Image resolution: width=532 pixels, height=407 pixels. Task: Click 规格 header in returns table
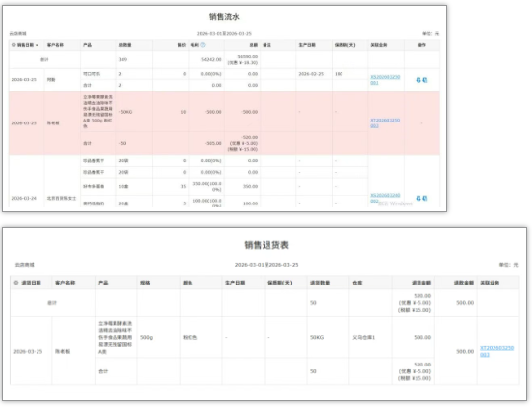point(145,283)
